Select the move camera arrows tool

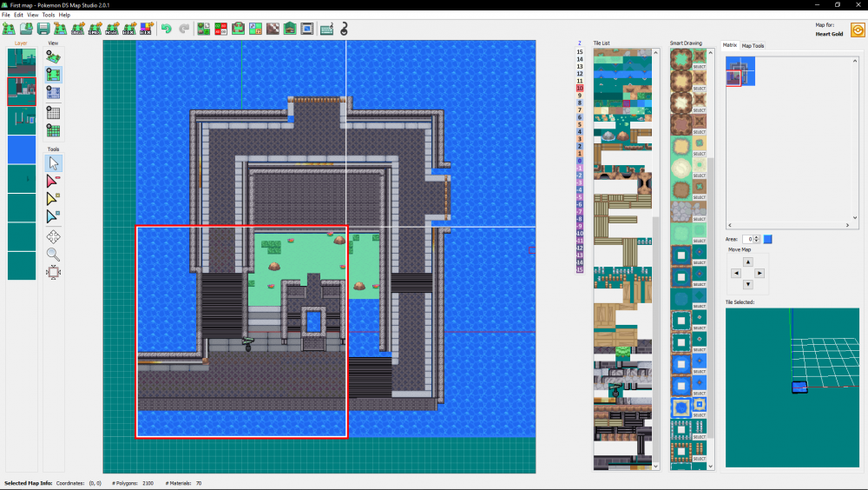(53, 237)
